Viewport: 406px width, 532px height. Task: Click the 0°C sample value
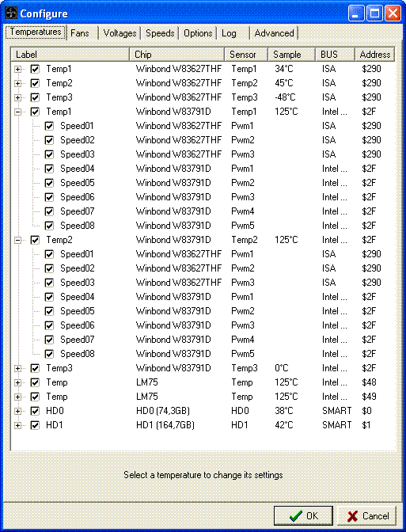282,368
